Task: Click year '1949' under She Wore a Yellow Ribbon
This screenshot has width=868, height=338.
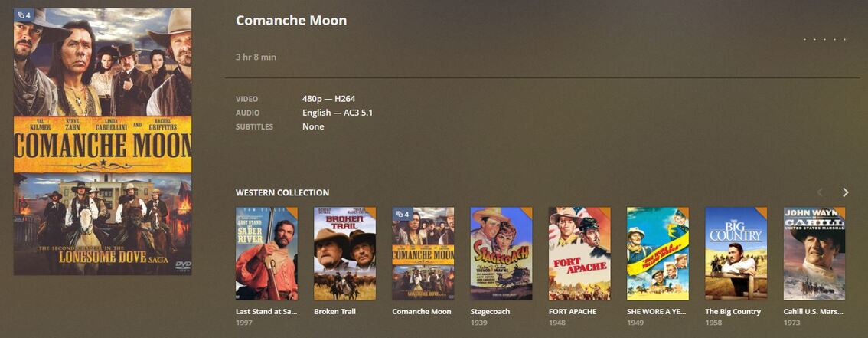Action: point(635,323)
